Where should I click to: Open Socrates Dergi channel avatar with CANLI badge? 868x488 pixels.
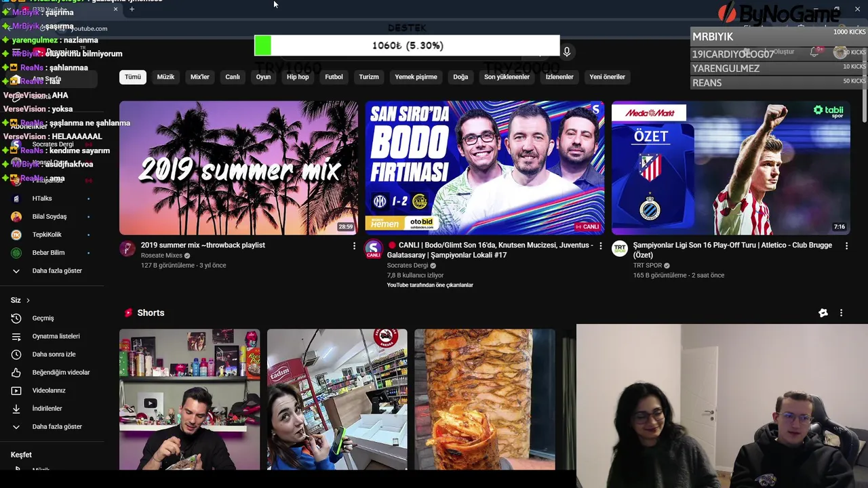click(x=374, y=249)
